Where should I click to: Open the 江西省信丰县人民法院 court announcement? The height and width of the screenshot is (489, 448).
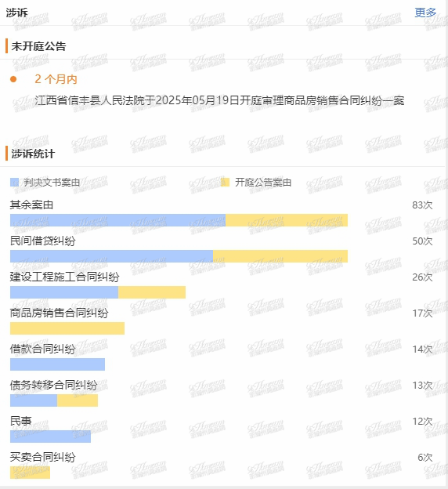[219, 100]
